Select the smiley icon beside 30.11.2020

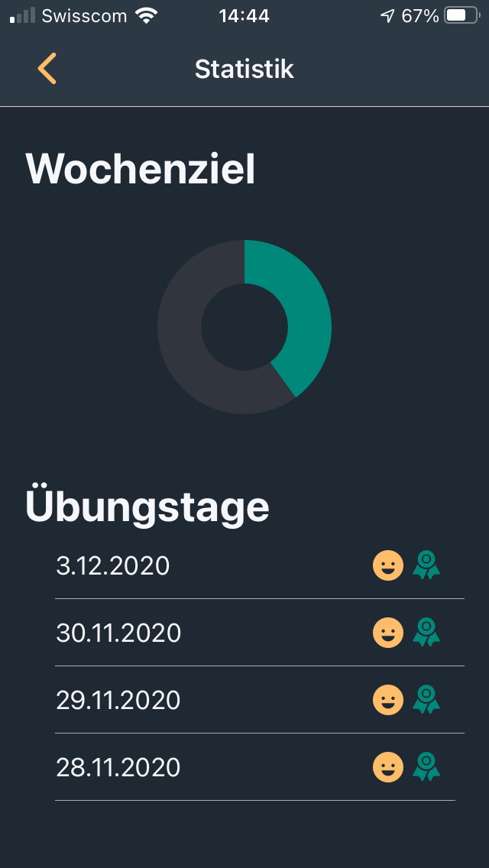pyautogui.click(x=387, y=633)
